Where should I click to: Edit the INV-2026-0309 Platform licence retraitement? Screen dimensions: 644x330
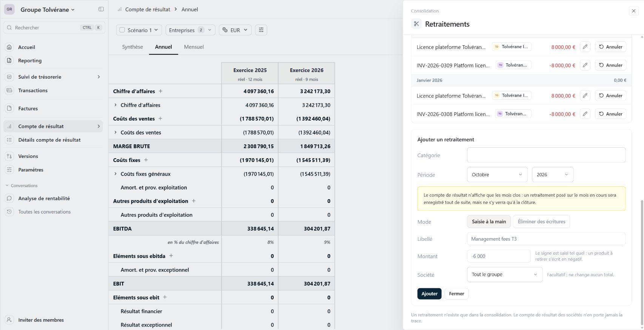585,65
